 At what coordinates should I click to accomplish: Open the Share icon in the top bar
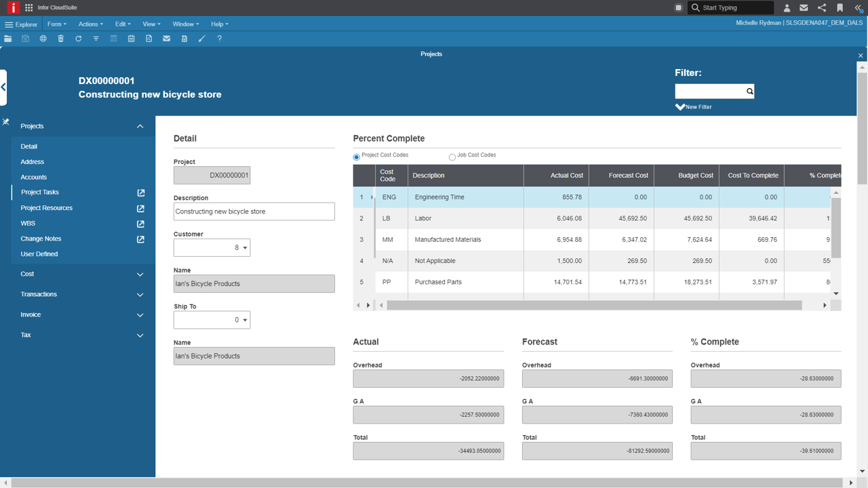coord(822,7)
